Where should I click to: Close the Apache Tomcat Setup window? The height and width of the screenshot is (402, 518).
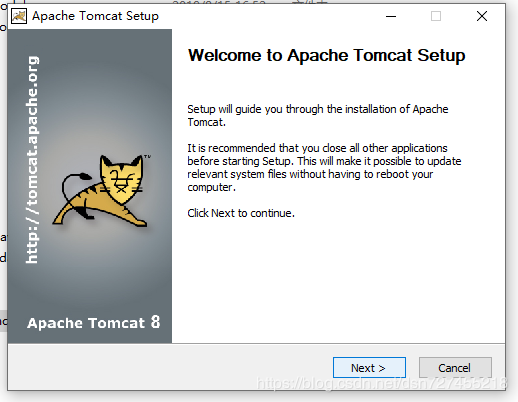pyautogui.click(x=482, y=16)
